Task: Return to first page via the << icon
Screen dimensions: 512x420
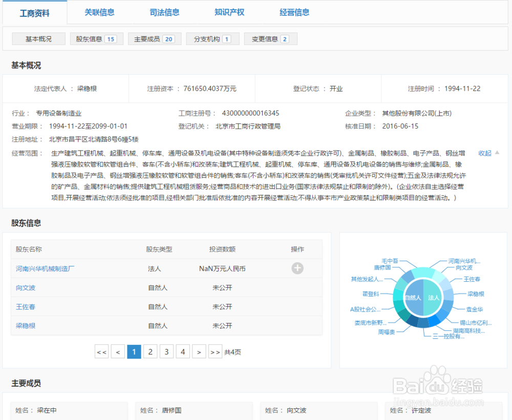Action: 101,351
